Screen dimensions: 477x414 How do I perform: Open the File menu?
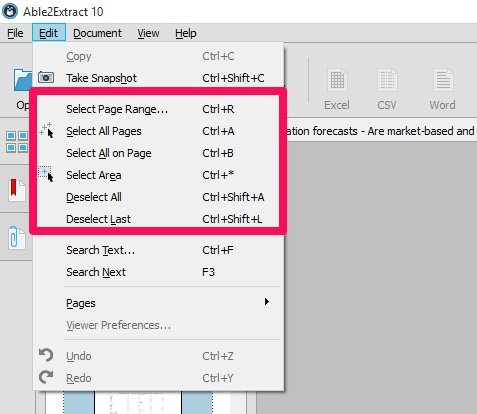coord(15,33)
